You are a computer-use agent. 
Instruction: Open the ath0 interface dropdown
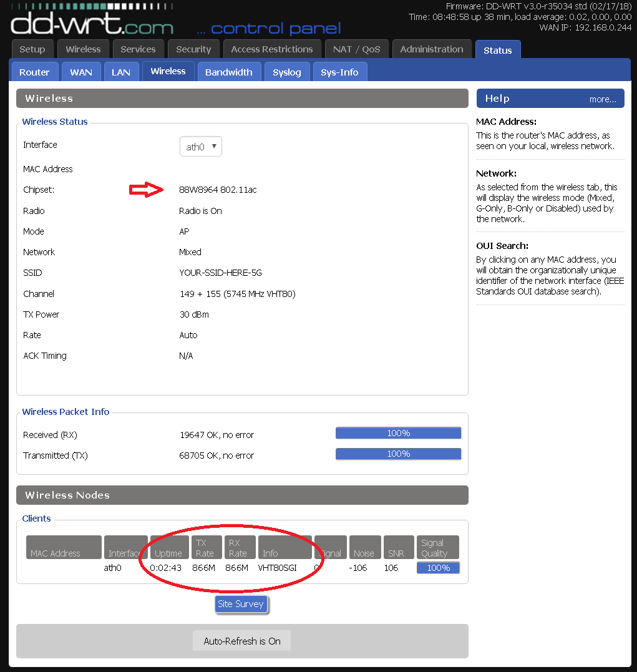[x=201, y=147]
